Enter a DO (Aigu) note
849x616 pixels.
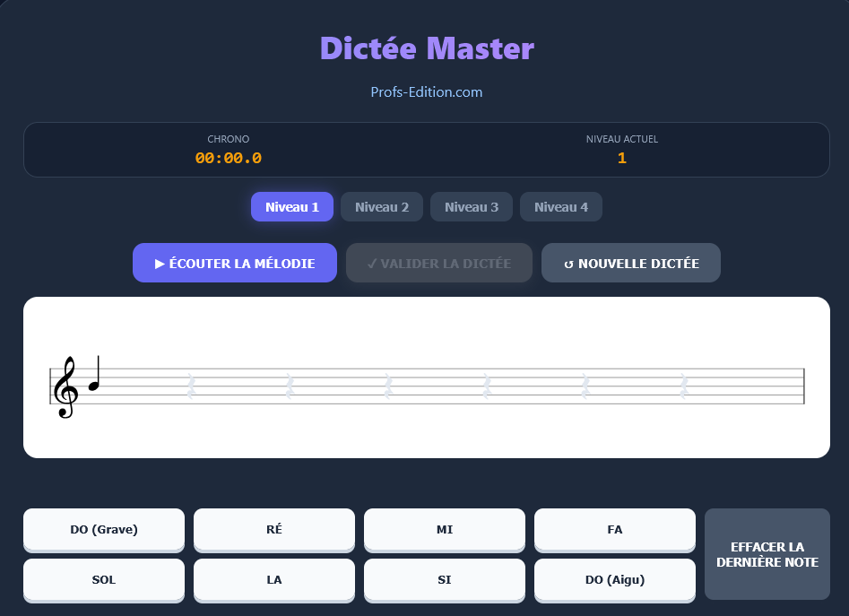[x=614, y=580]
